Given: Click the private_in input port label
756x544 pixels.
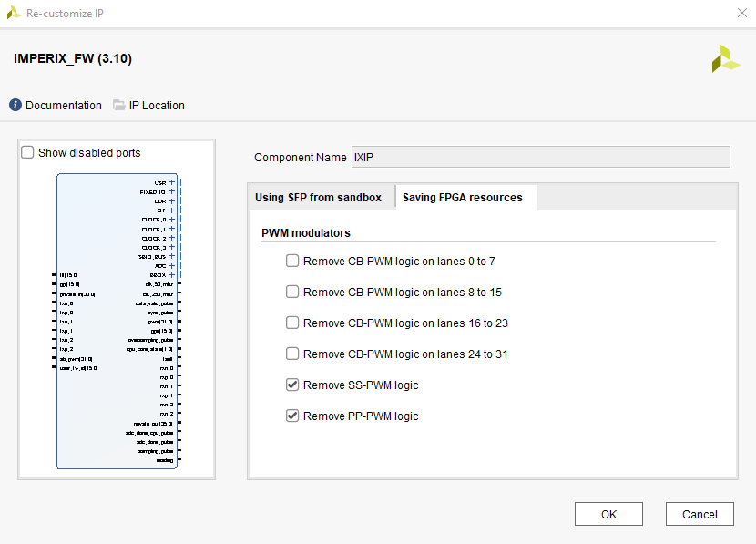Looking at the screenshot, I should click(x=77, y=294).
